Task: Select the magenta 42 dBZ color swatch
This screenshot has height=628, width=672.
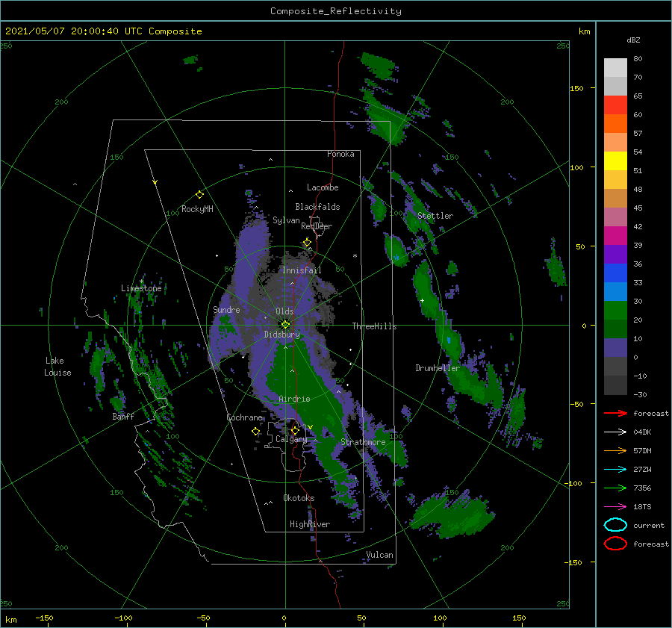Action: (615, 236)
